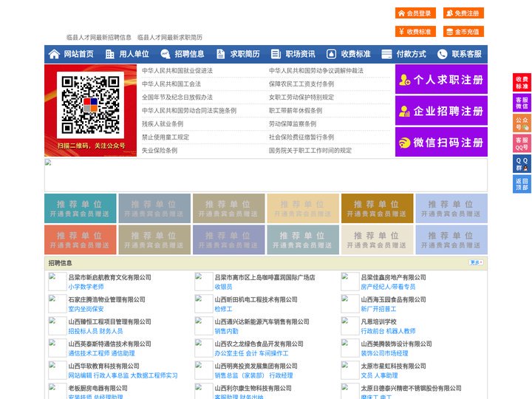
Task: Click logo thumbnail beside 山西海玉园食品有限公司
Action: pos(349,304)
